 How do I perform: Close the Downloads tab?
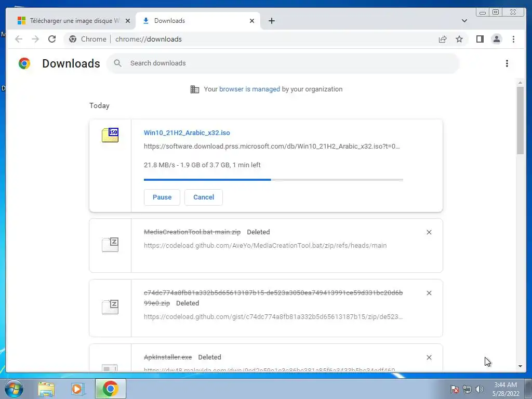click(252, 21)
